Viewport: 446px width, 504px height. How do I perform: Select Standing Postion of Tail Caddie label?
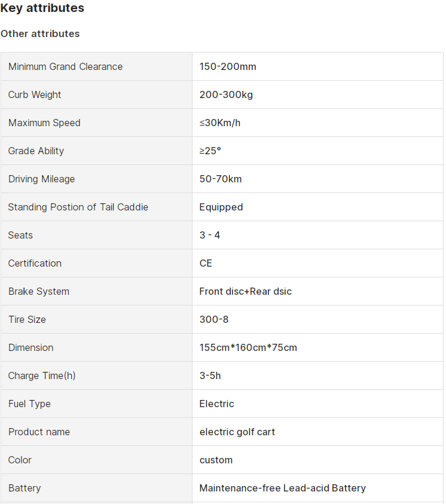point(78,207)
